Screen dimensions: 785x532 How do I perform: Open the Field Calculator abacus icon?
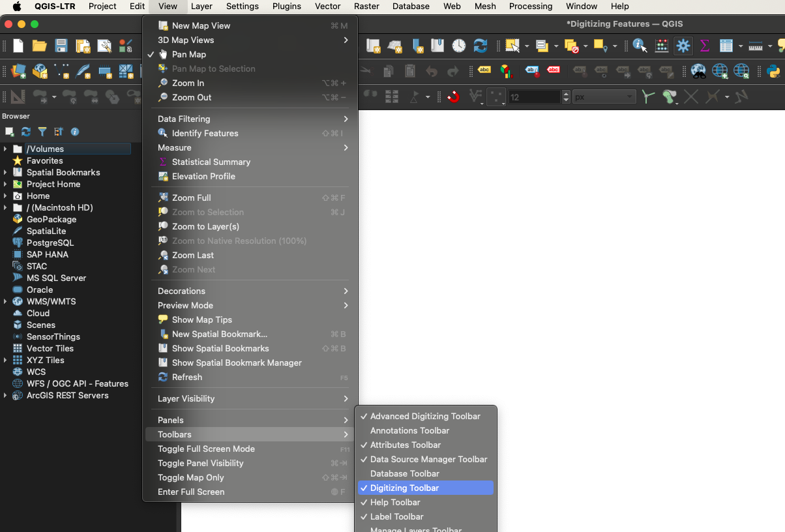coord(662,46)
